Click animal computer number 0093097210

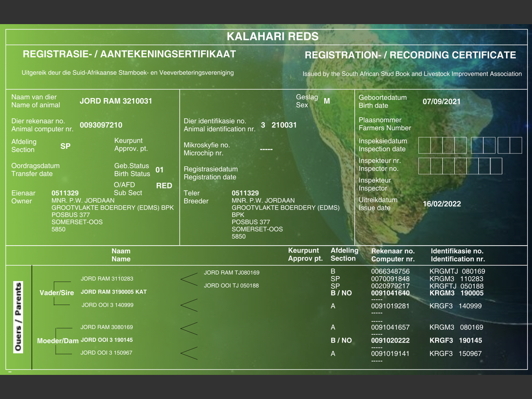tap(101, 125)
